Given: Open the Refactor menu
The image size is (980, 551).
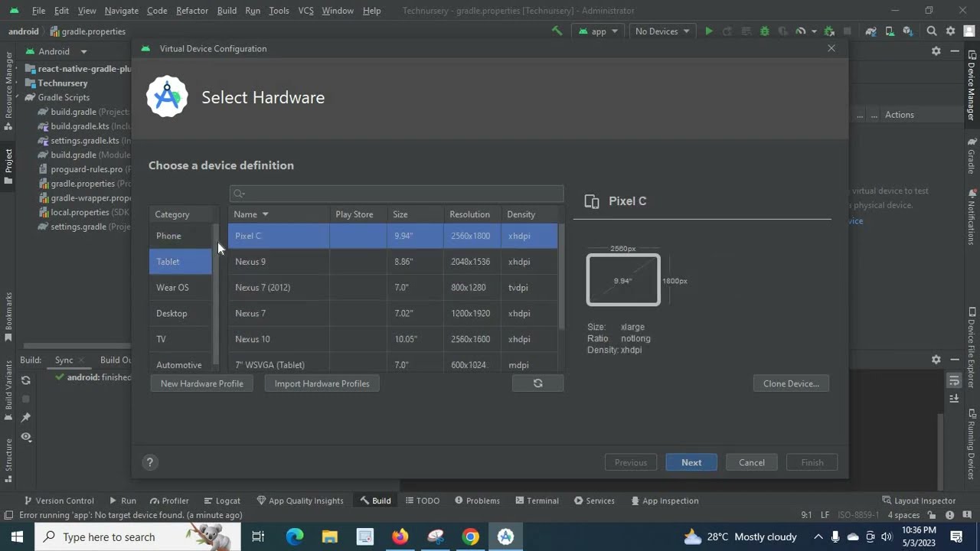Looking at the screenshot, I should 191,11.
